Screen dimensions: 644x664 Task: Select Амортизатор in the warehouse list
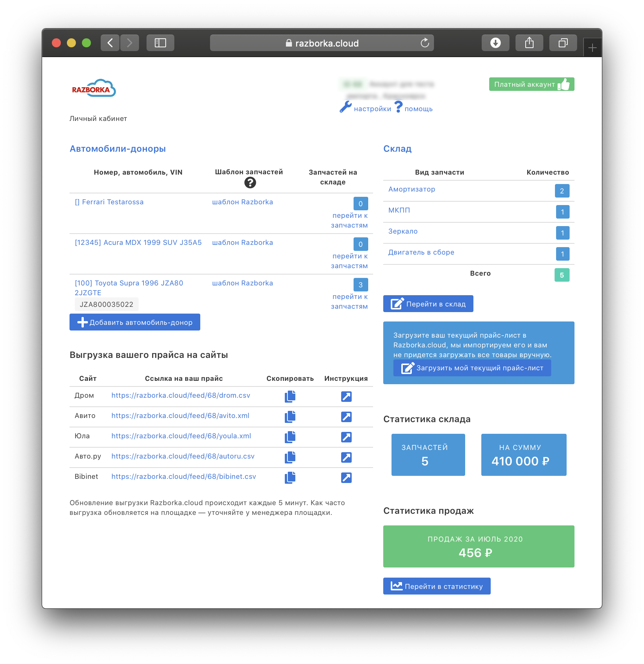(x=411, y=189)
